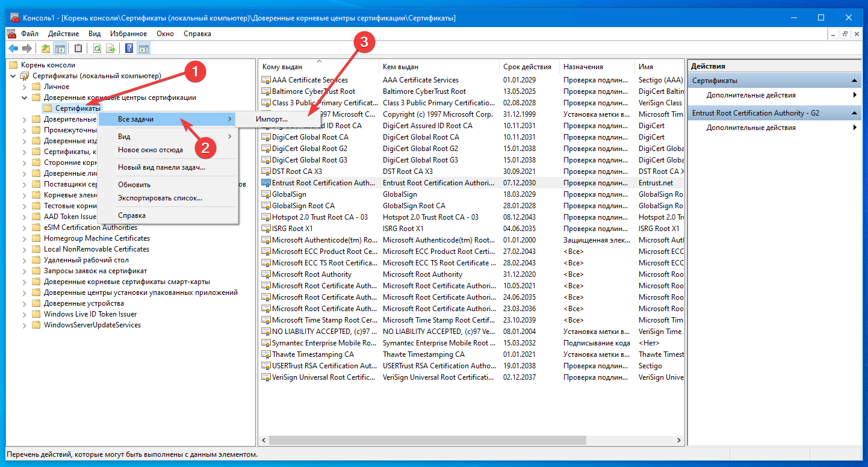Collapse the Сертификаты section in Actions pane
Screen dimensions: 868x467
(x=854, y=81)
